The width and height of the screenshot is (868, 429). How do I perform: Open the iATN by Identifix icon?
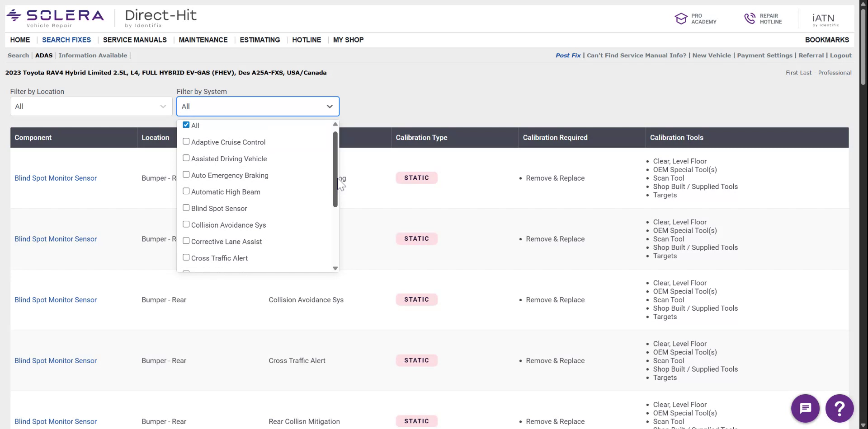click(825, 18)
